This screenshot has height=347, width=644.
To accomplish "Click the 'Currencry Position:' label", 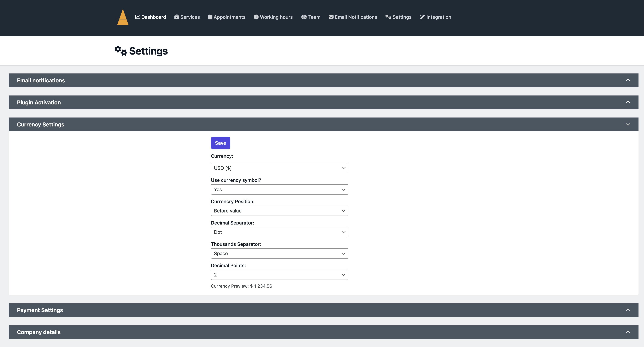I will [x=233, y=201].
